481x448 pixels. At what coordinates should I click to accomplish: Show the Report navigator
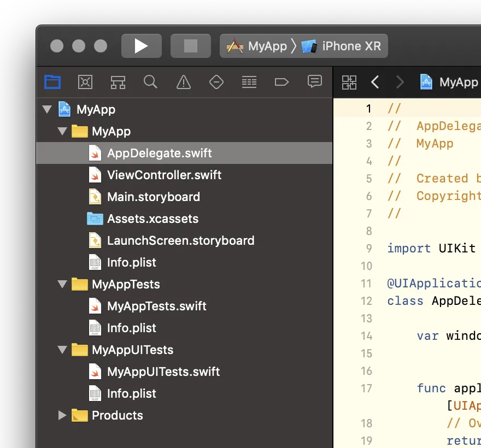[314, 82]
